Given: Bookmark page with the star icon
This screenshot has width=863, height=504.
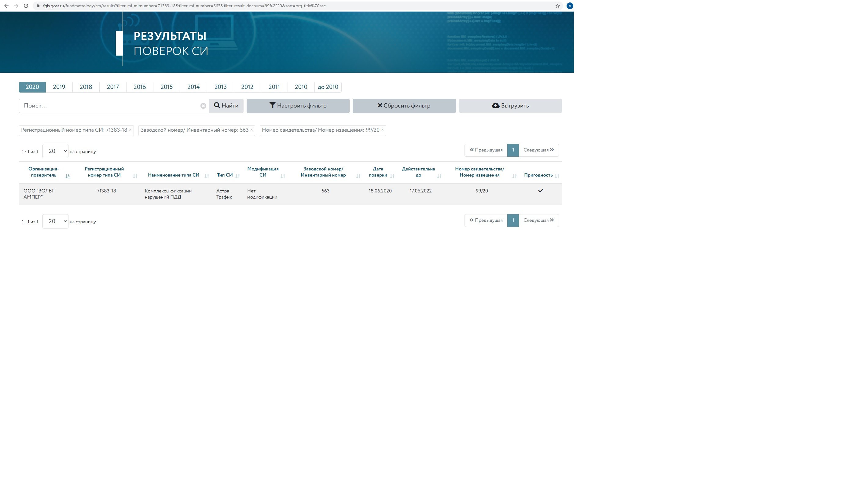Looking at the screenshot, I should coord(557,6).
